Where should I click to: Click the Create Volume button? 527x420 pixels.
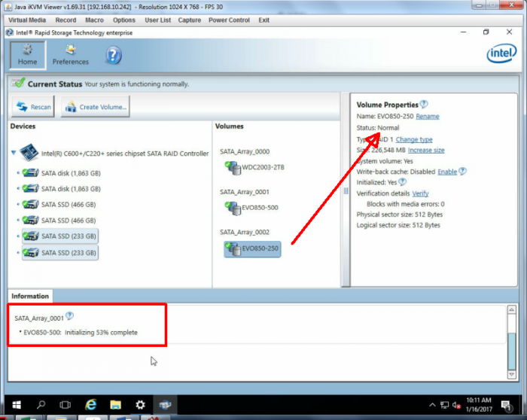point(96,107)
